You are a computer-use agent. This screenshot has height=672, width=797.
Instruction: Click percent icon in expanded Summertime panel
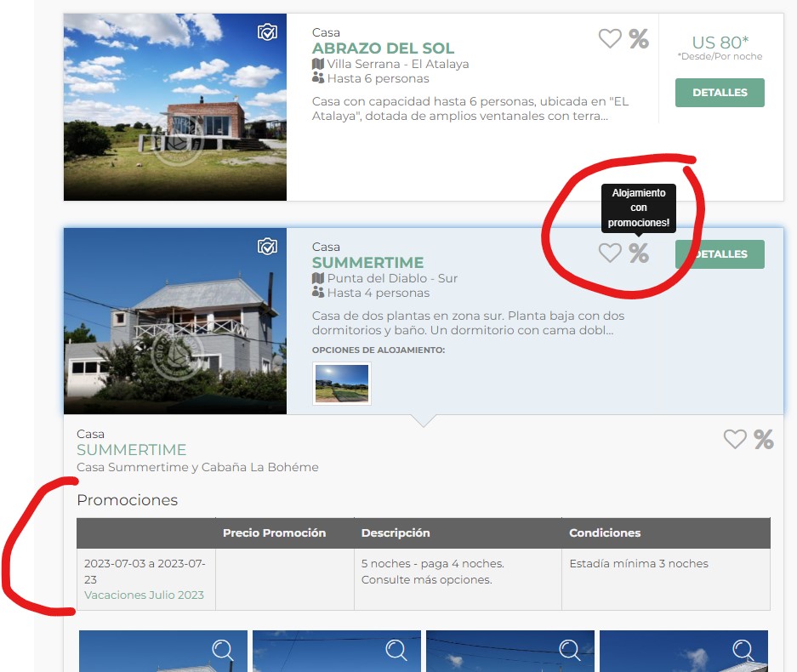tap(764, 439)
